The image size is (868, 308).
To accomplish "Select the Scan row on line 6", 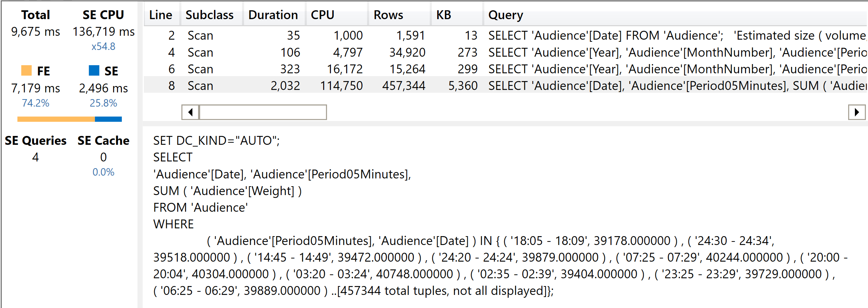I will pyautogui.click(x=201, y=69).
